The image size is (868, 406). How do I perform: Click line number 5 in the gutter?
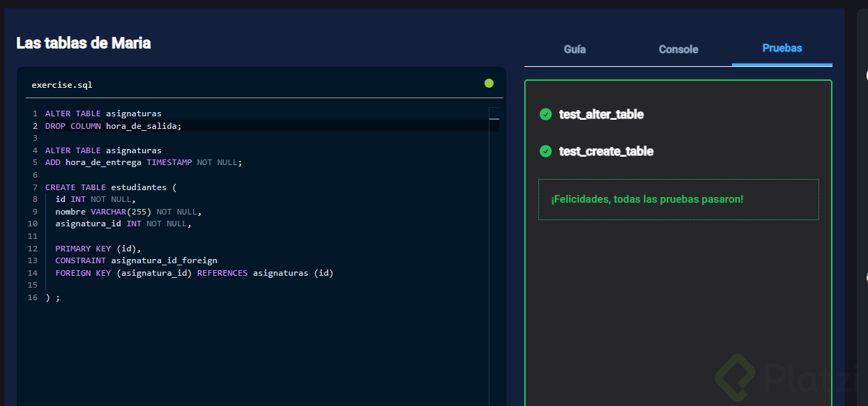pyautogui.click(x=35, y=162)
